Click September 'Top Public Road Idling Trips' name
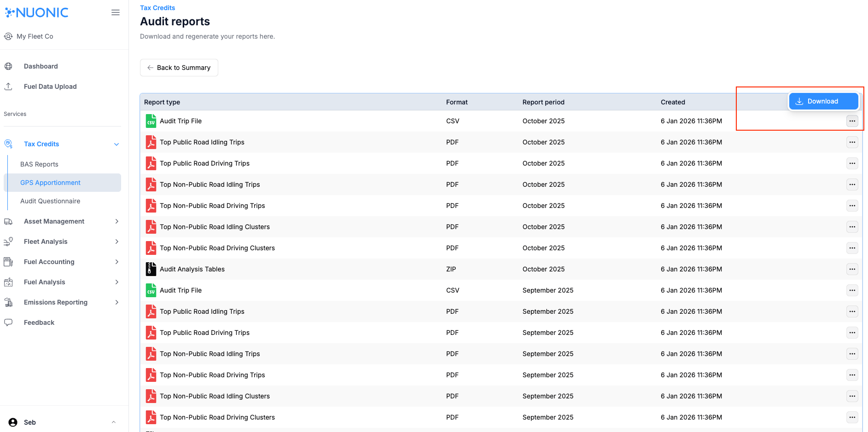Image resolution: width=868 pixels, height=432 pixels. 202,311
